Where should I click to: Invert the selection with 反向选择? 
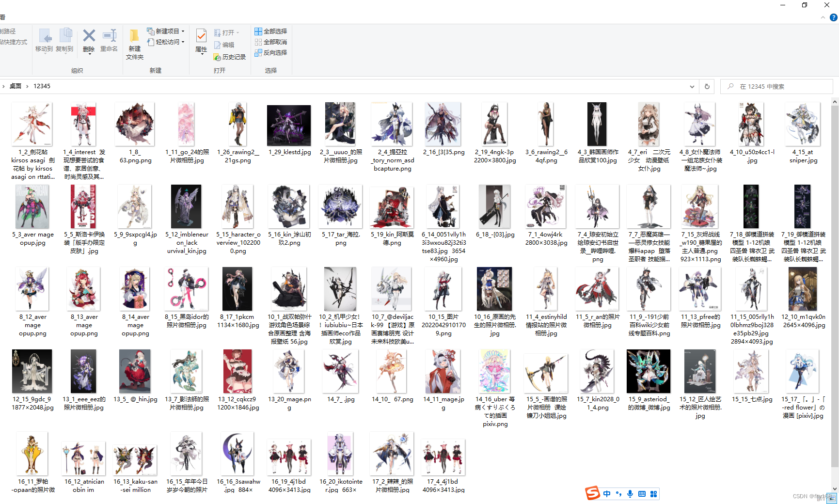(271, 52)
